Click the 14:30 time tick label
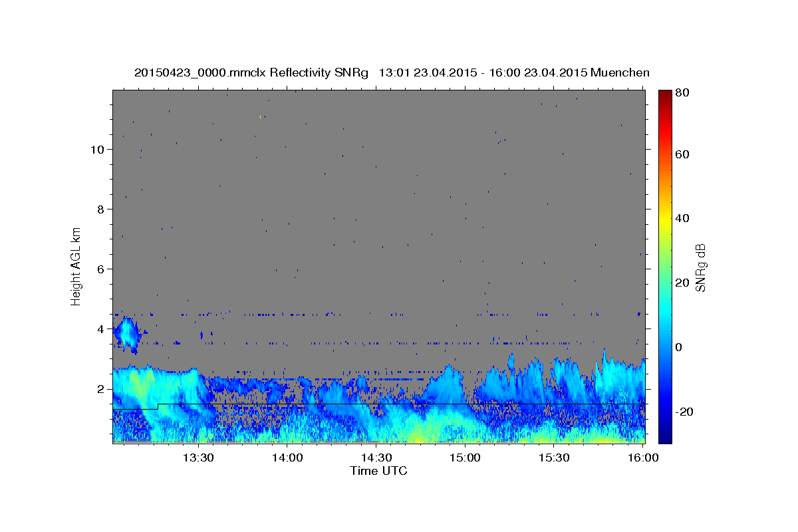Screen dimensions: 798x532 pos(376,458)
